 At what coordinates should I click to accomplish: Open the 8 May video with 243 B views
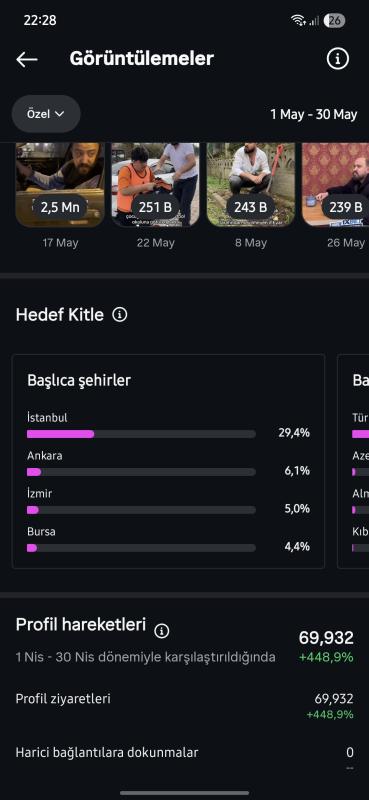(251, 185)
